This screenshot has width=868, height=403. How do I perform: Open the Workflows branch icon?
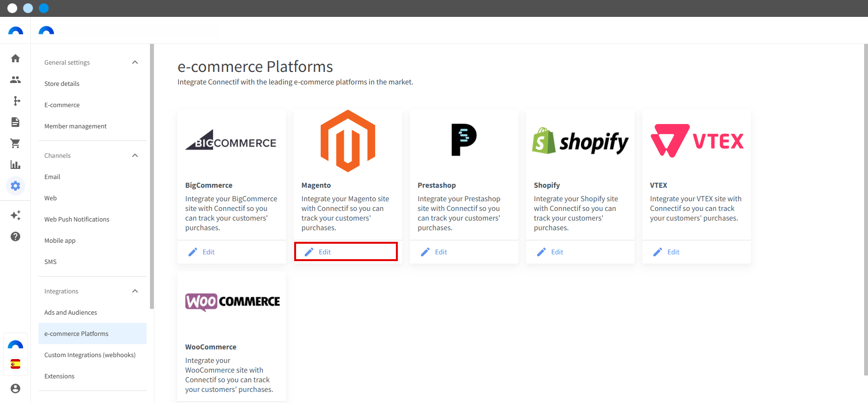pyautogui.click(x=15, y=101)
